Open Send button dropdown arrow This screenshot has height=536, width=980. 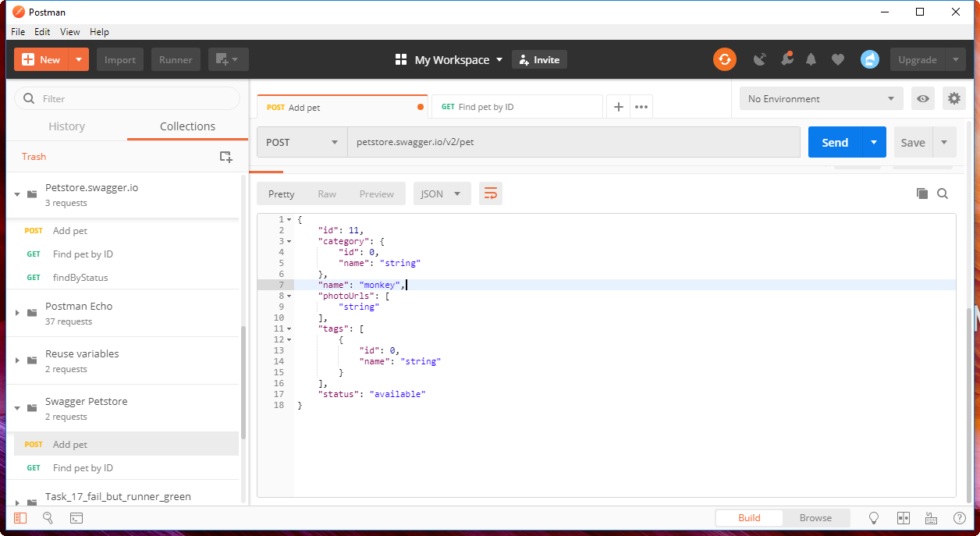(x=874, y=142)
